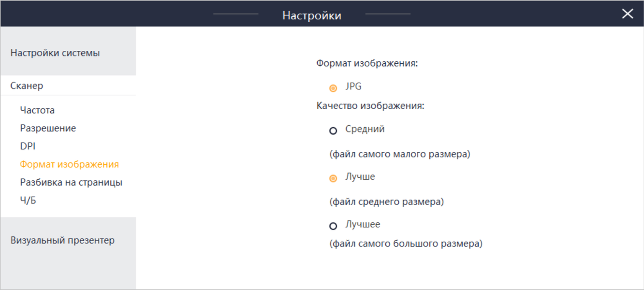Image resolution: width=644 pixels, height=290 pixels.
Task: Open the Разбивка на страницы option
Action: (71, 183)
